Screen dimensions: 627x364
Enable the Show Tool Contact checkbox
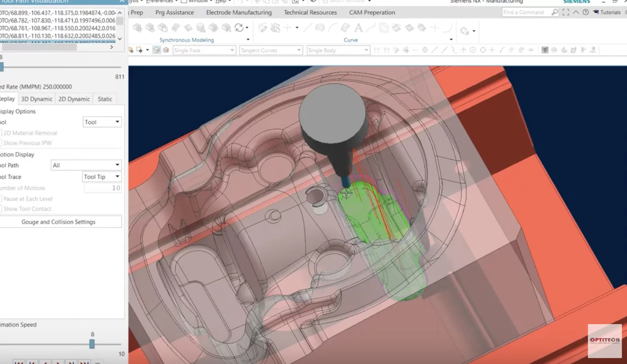click(0, 209)
